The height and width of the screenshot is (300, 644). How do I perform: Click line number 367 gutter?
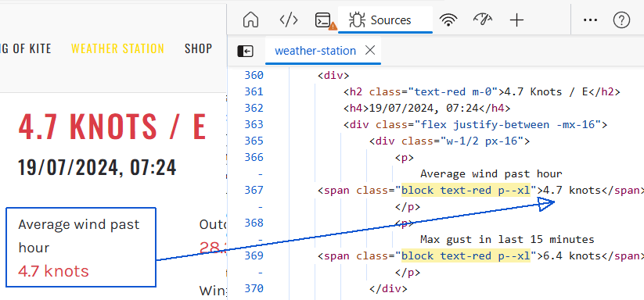pos(254,190)
